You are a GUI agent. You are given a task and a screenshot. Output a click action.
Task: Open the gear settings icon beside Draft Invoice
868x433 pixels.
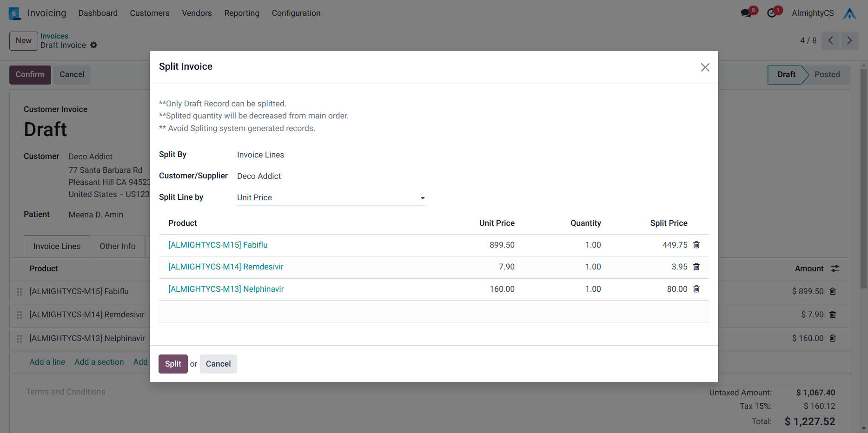93,45
